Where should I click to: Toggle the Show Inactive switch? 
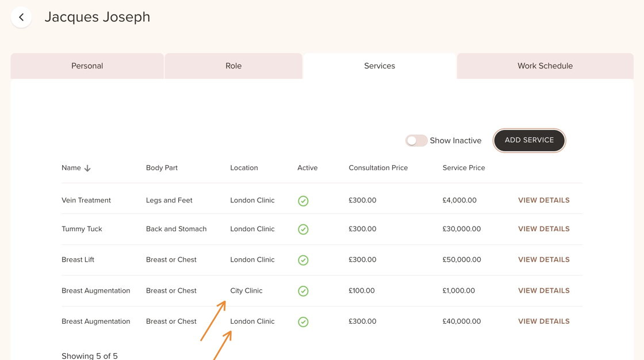(x=416, y=140)
